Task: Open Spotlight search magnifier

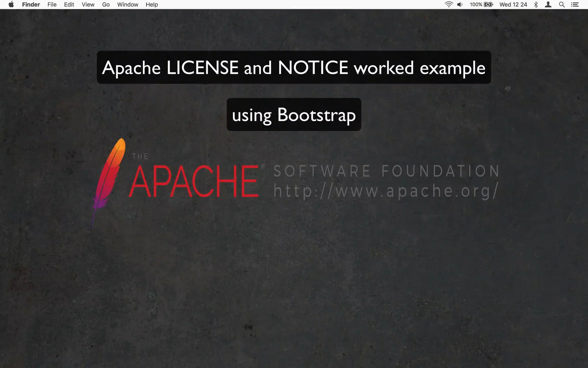Action: click(x=562, y=4)
